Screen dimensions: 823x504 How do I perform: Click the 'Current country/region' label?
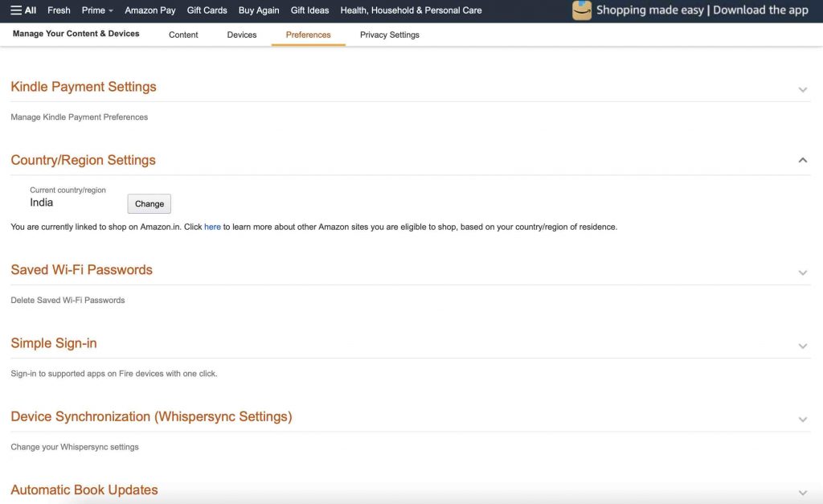[68, 190]
